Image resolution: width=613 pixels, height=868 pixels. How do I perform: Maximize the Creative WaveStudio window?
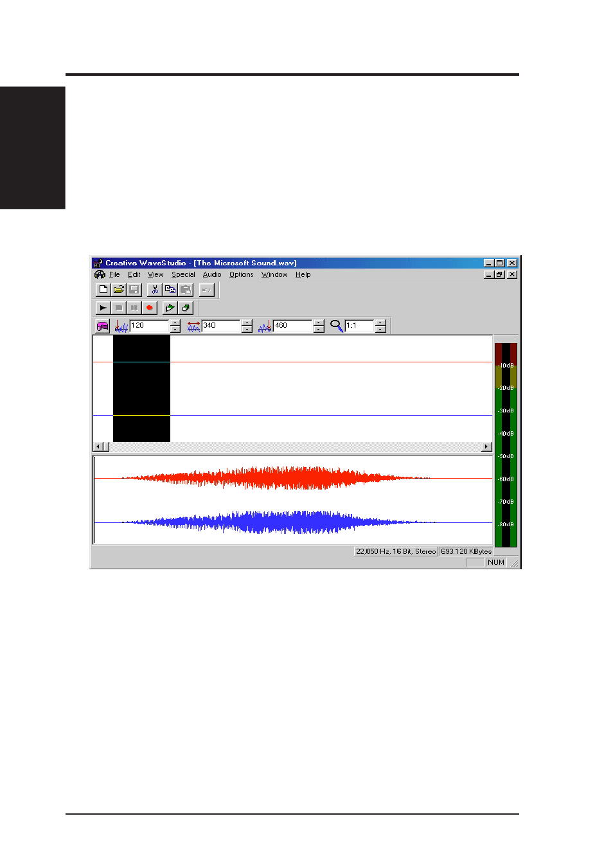point(499,263)
